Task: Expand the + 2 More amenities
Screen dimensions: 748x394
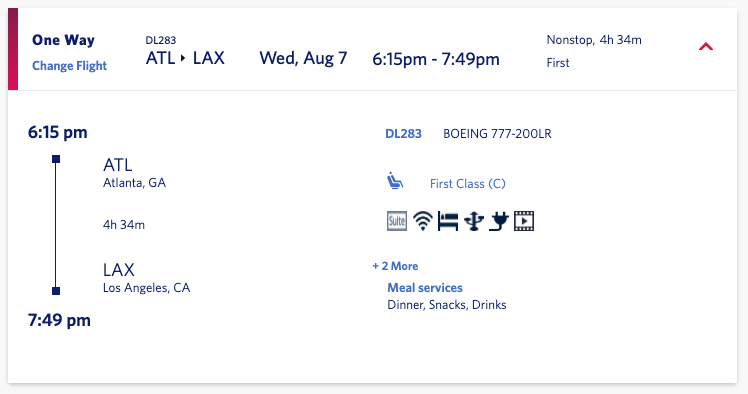Action: click(x=395, y=266)
